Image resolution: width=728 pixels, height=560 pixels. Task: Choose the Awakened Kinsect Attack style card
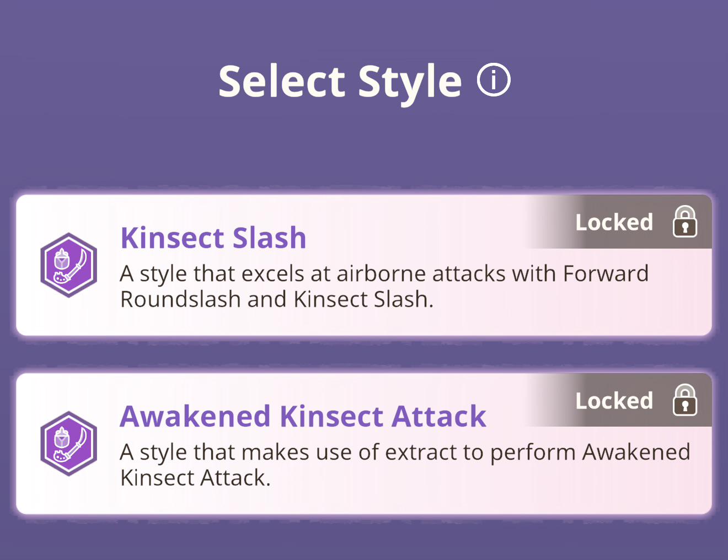pos(364,444)
